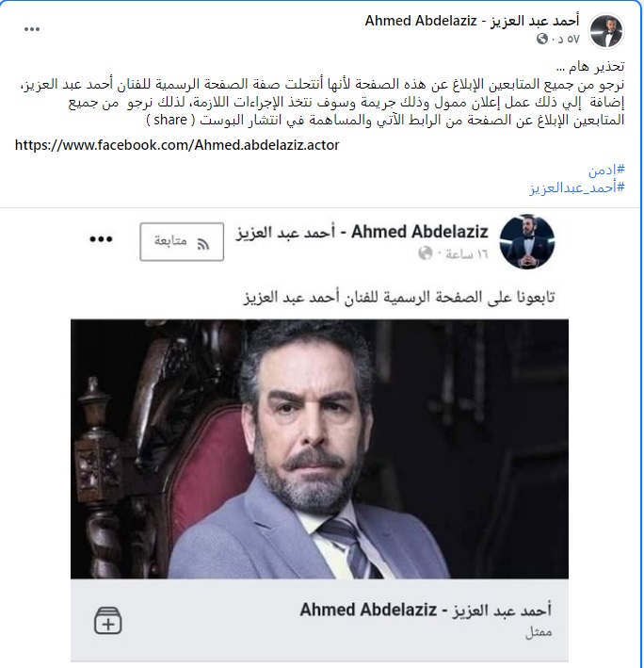Click the #أحمد_عبدالعزيز hashtag
The height and width of the screenshot is (668, 644).
(577, 187)
